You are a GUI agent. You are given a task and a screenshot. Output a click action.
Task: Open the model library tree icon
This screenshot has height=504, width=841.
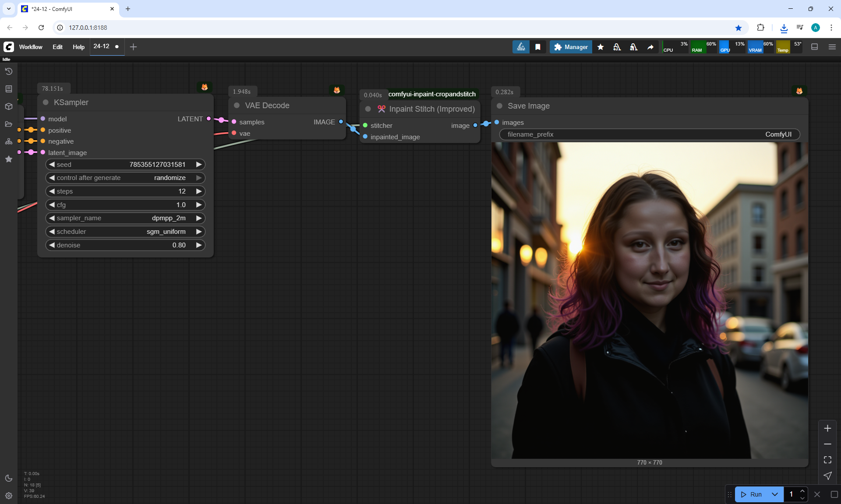[x=9, y=141]
